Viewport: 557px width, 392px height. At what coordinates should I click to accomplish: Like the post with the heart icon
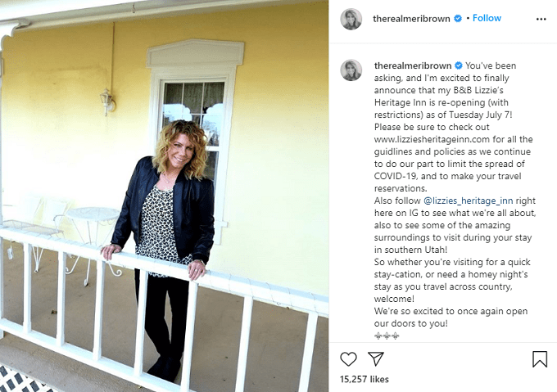(x=348, y=359)
